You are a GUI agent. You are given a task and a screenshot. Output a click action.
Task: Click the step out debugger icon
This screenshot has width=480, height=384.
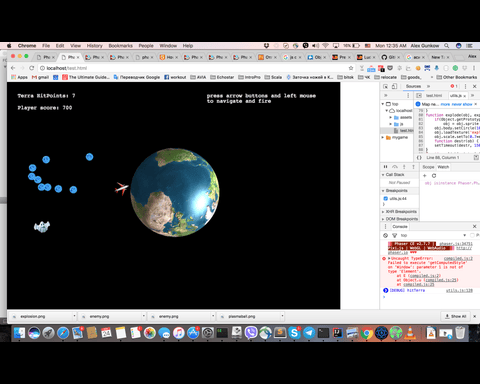[x=413, y=167]
